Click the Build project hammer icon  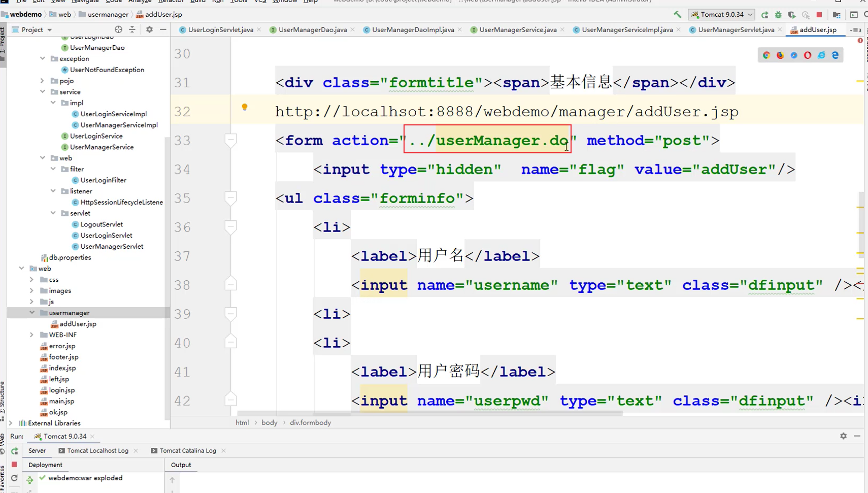click(x=677, y=15)
